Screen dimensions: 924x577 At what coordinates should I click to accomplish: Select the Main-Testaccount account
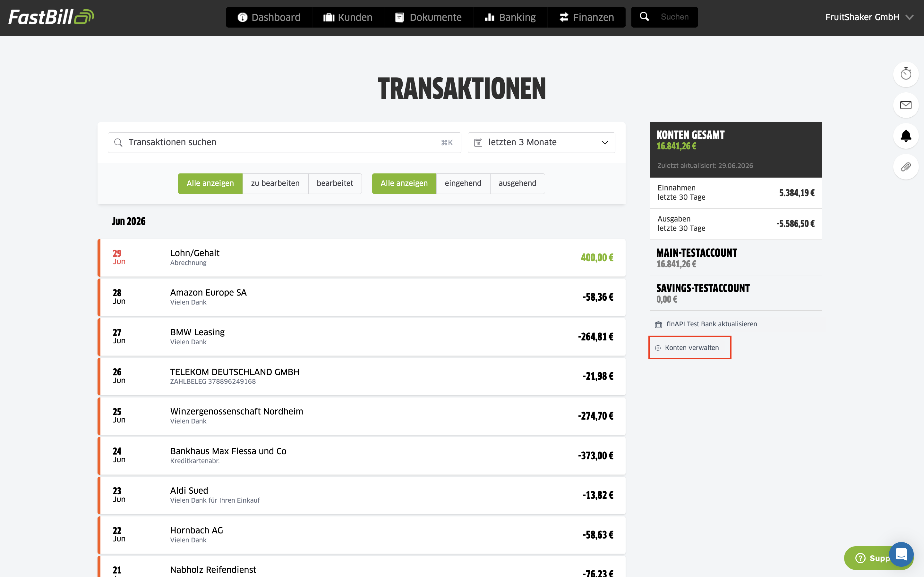[735, 258]
